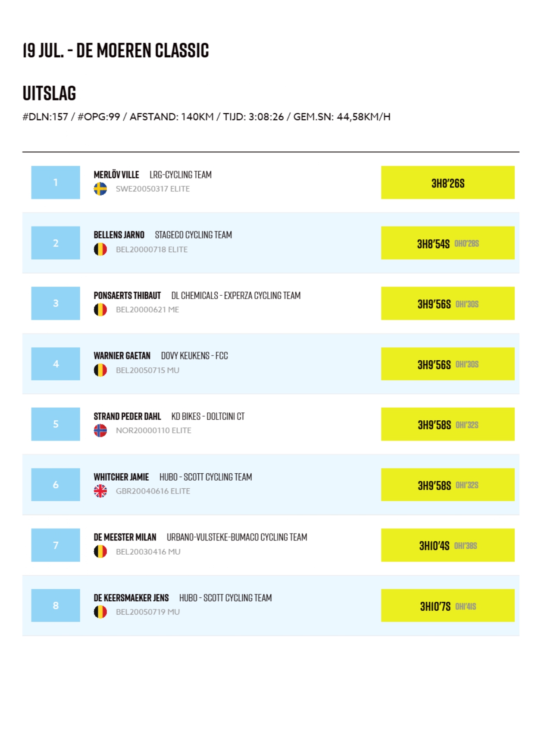Click the position 8 rank box
This screenshot has width=535, height=756.
coord(56,605)
